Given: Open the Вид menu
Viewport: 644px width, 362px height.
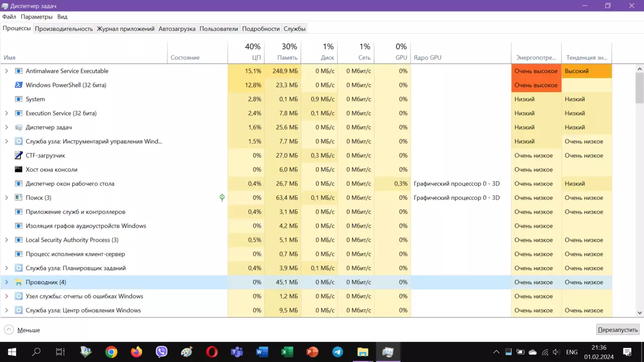Looking at the screenshot, I should click(62, 17).
